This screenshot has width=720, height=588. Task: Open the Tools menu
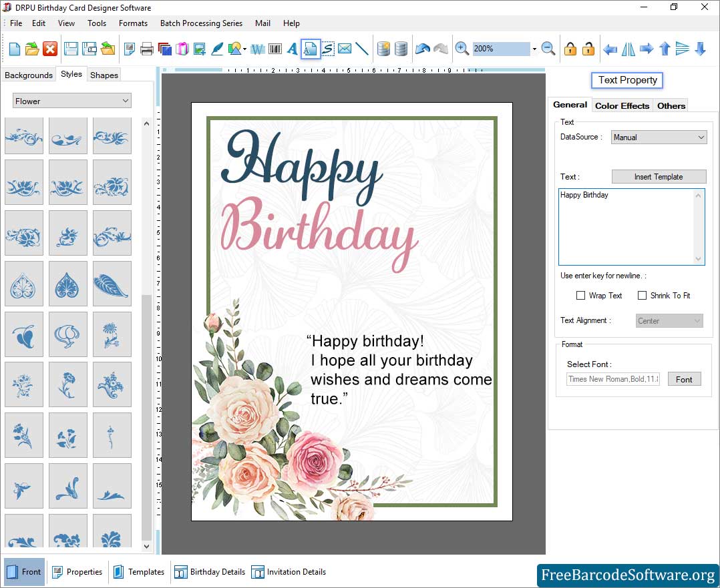tap(97, 23)
